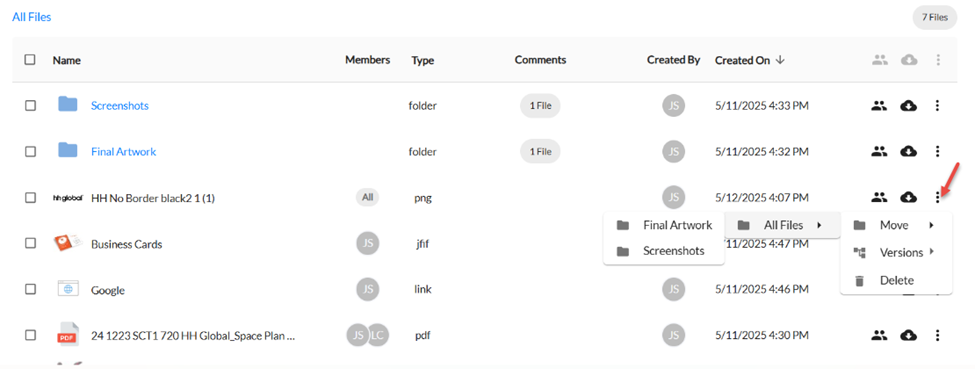Click the All Files breadcrumb link
Image resolution: width=975 pixels, height=369 pixels.
point(32,17)
